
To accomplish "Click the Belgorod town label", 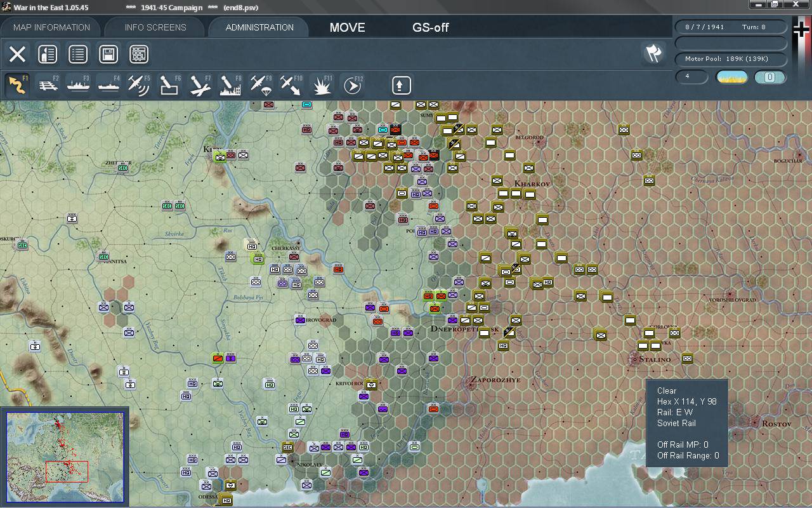I will click(x=530, y=137).
